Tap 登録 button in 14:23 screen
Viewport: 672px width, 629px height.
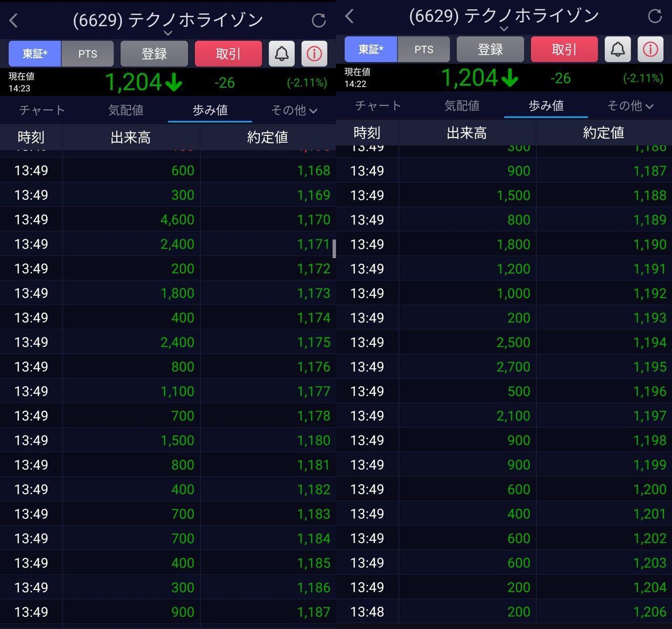(154, 54)
